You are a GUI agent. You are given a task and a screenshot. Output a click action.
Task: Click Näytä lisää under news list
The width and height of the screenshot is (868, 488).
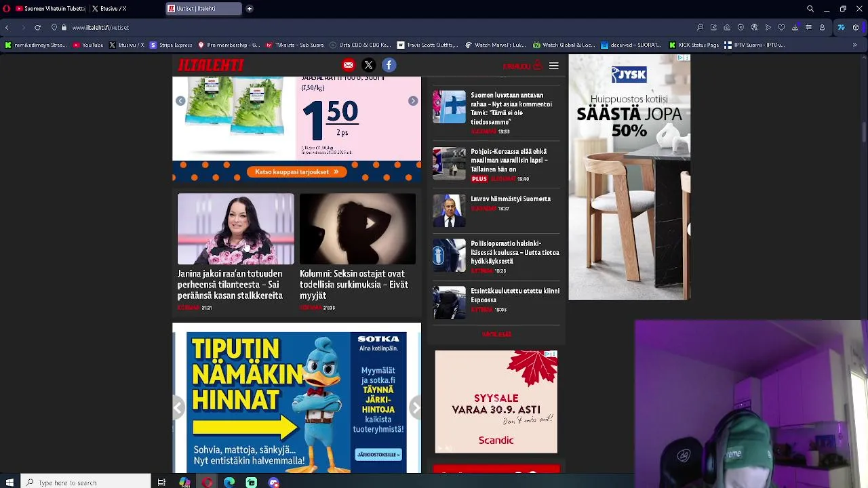[496, 334]
